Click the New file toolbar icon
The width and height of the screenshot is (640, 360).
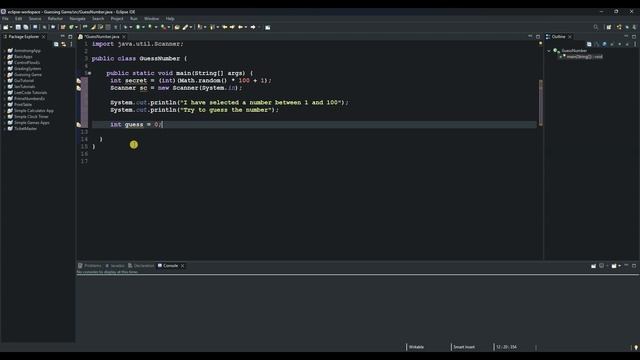point(5,27)
